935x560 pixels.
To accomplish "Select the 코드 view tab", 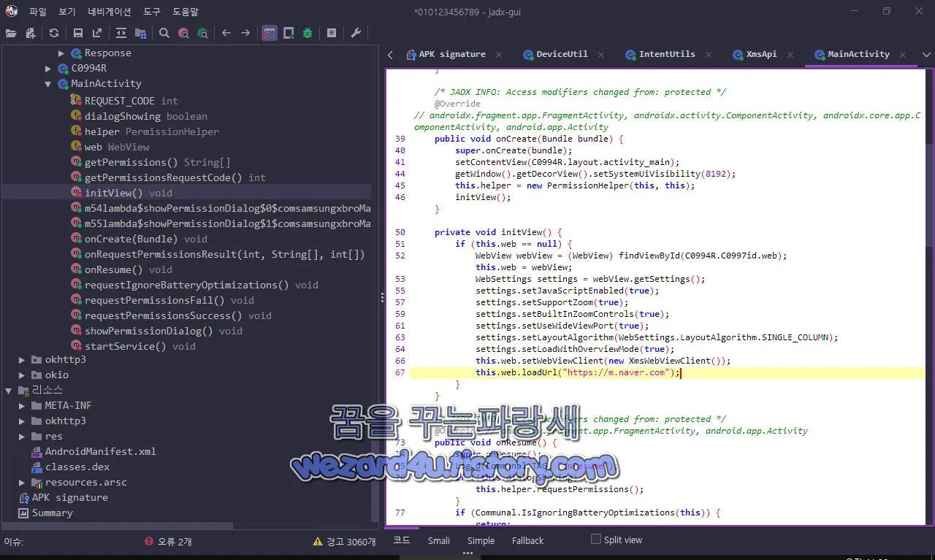I will pos(402,540).
